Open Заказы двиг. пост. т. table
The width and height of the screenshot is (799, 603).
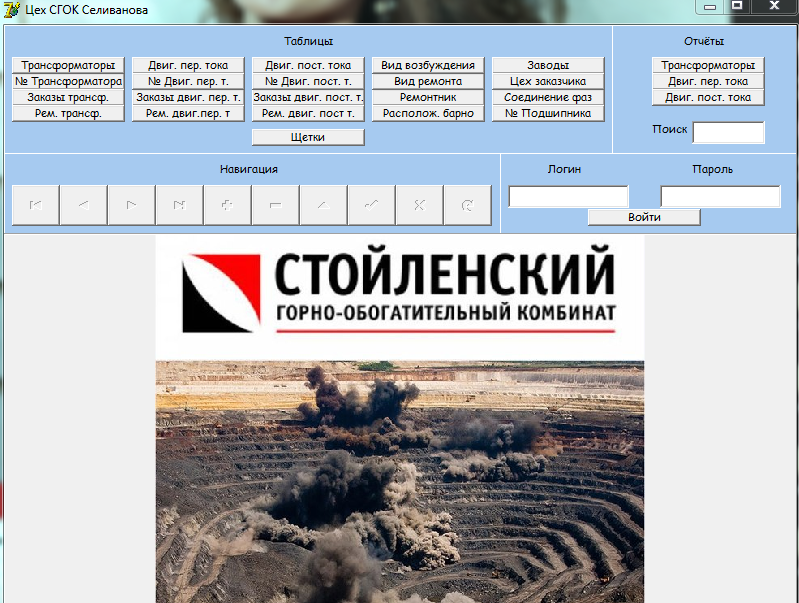(308, 97)
